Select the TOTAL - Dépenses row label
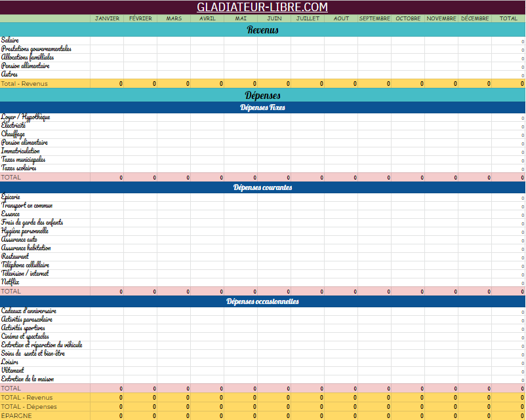The image size is (526, 420). [27, 407]
